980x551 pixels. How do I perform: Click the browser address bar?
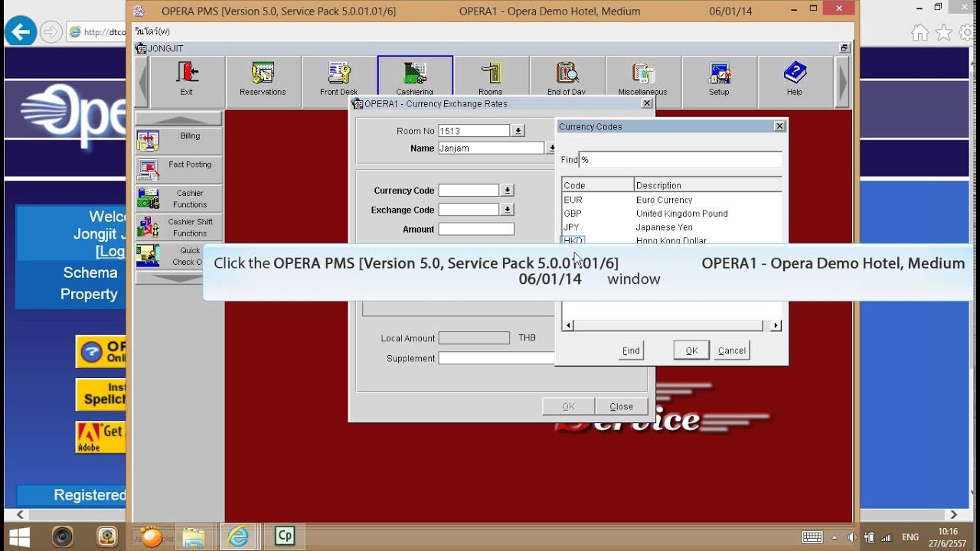pyautogui.click(x=96, y=32)
